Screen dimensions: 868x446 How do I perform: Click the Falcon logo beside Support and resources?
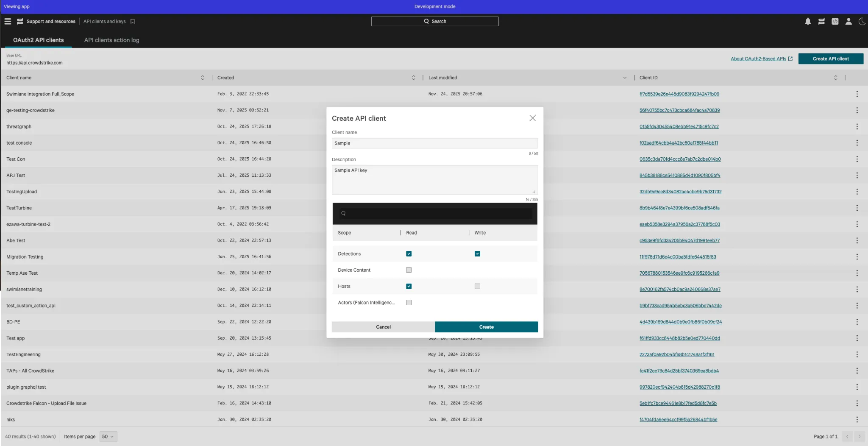coord(20,21)
